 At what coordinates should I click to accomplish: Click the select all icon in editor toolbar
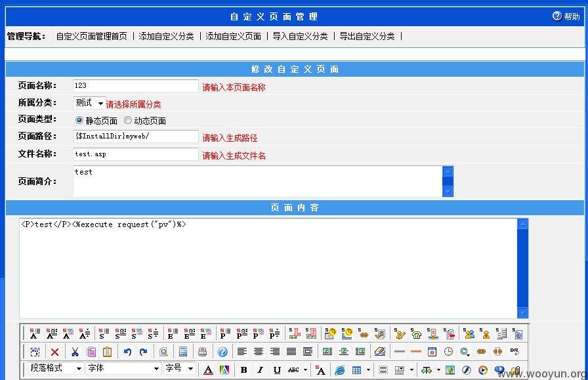(35, 352)
